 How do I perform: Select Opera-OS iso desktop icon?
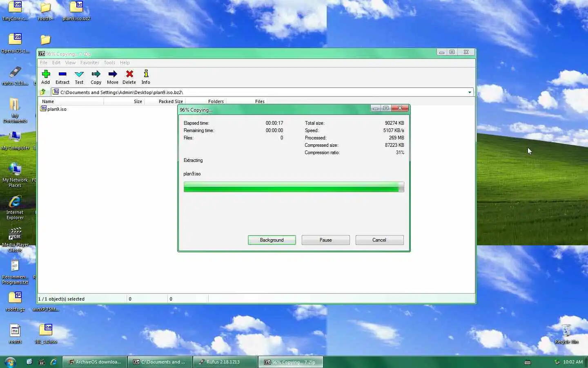click(x=15, y=43)
